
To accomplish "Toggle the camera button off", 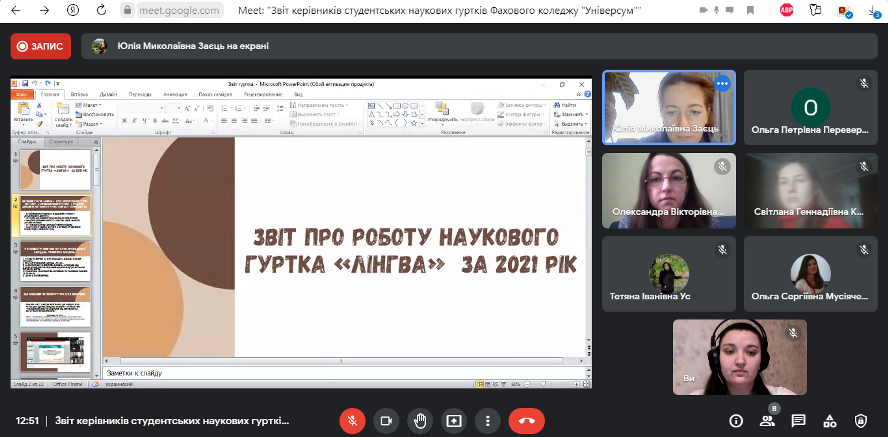I will point(385,421).
